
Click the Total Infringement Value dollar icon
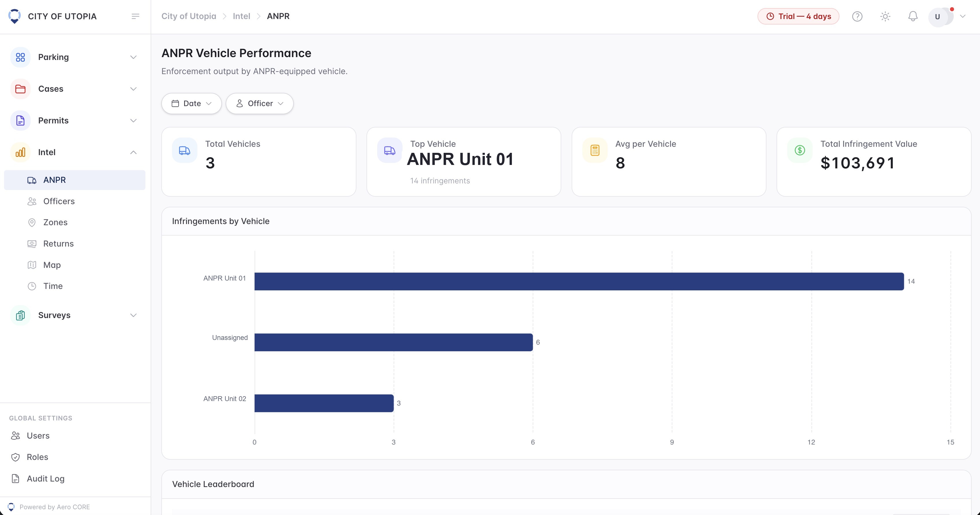[x=800, y=151]
